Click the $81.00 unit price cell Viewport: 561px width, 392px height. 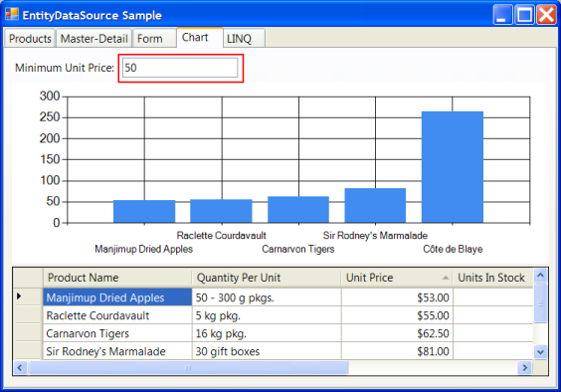[397, 351]
